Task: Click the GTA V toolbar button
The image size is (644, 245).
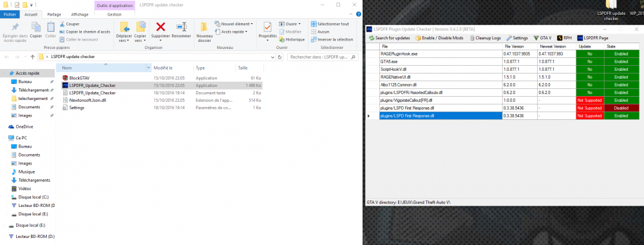Action: 542,38
